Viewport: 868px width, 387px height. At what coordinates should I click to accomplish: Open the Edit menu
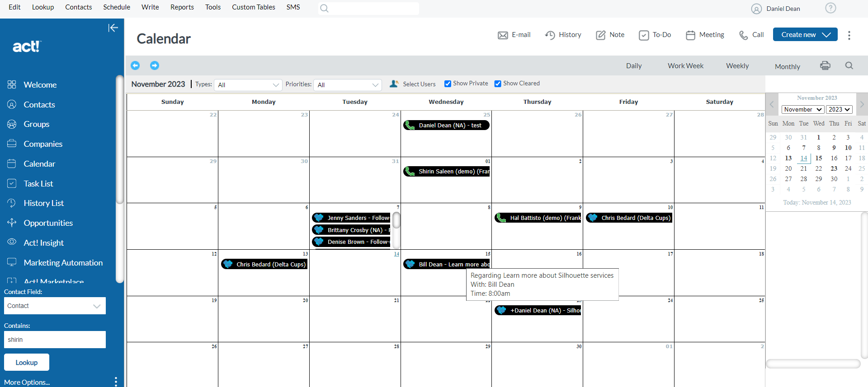pyautogui.click(x=14, y=7)
